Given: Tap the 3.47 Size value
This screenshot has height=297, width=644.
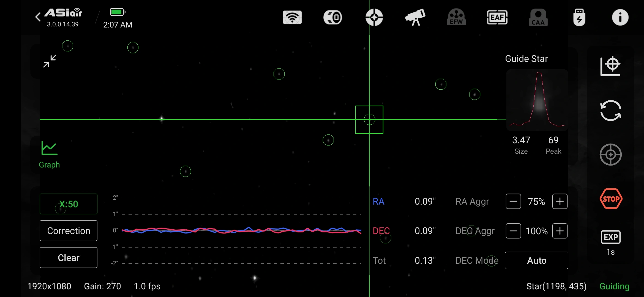Looking at the screenshot, I should 521,140.
